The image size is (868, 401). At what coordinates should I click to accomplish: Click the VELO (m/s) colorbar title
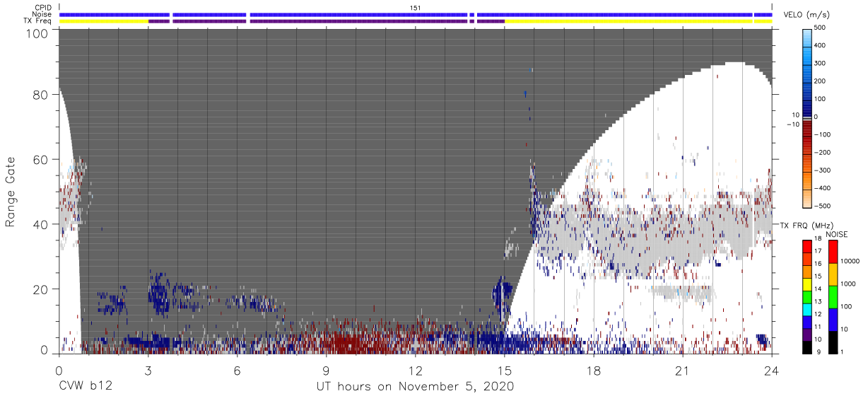(807, 15)
